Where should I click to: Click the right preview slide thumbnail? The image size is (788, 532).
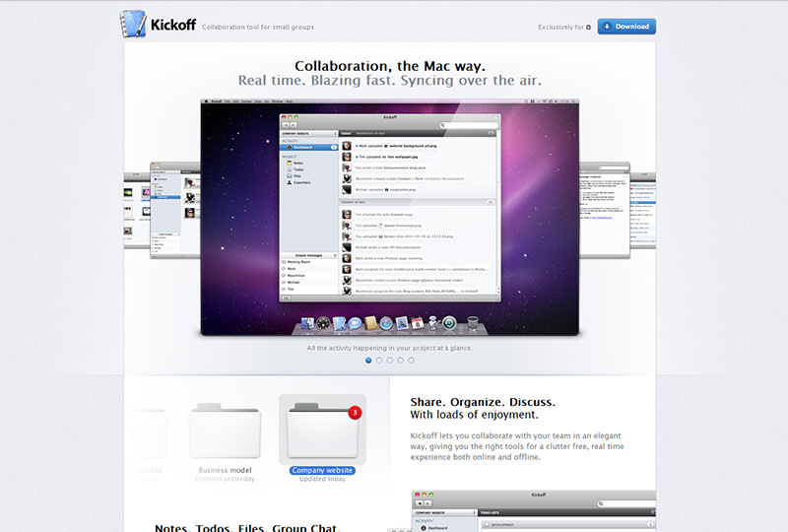pyautogui.click(x=605, y=210)
